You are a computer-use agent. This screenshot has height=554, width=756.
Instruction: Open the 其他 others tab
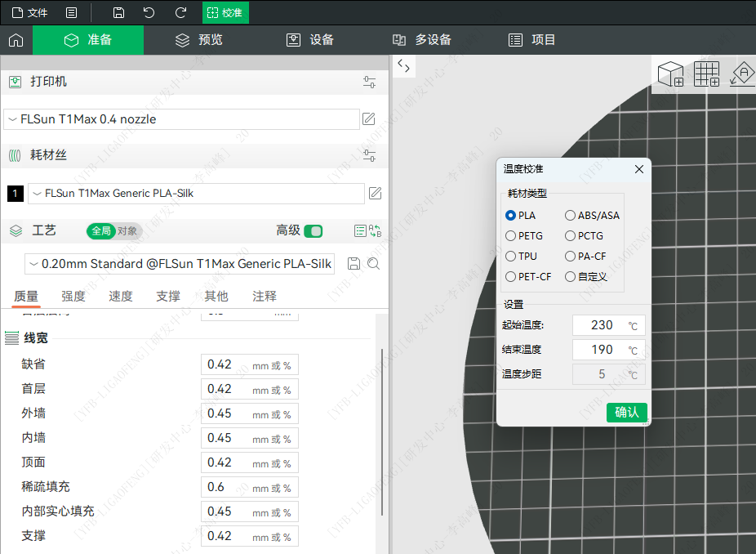coord(216,296)
